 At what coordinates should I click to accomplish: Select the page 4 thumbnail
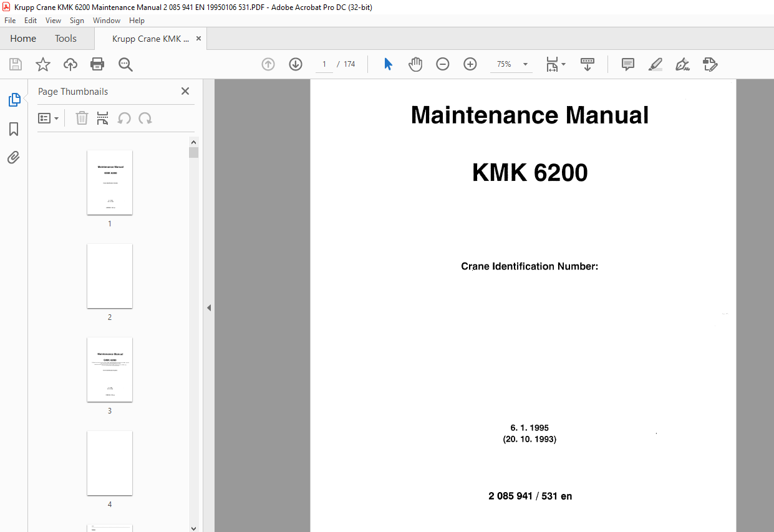pos(110,463)
